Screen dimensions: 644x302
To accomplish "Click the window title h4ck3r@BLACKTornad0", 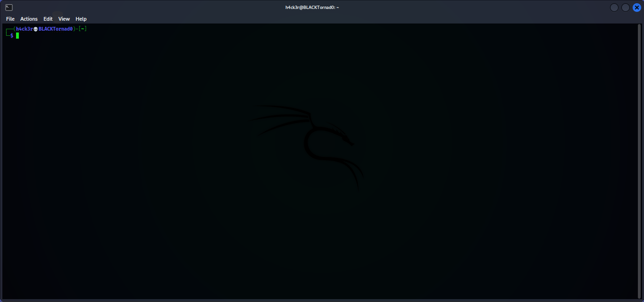I will click(311, 7).
